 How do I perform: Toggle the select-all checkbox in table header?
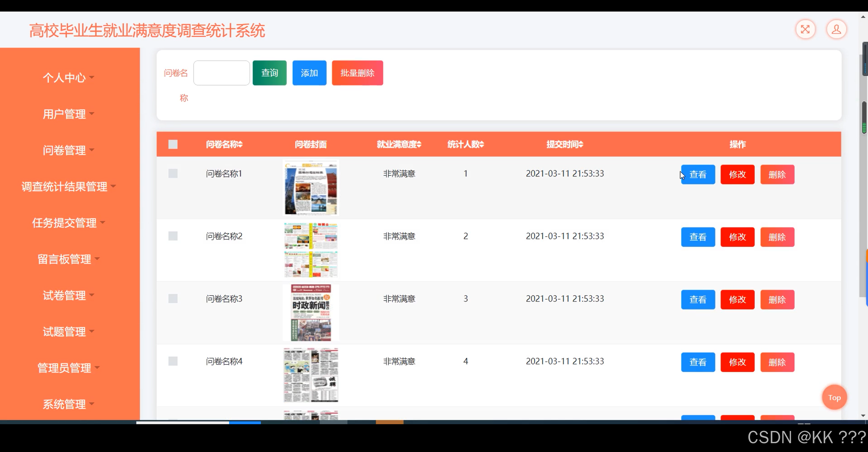[x=173, y=145]
